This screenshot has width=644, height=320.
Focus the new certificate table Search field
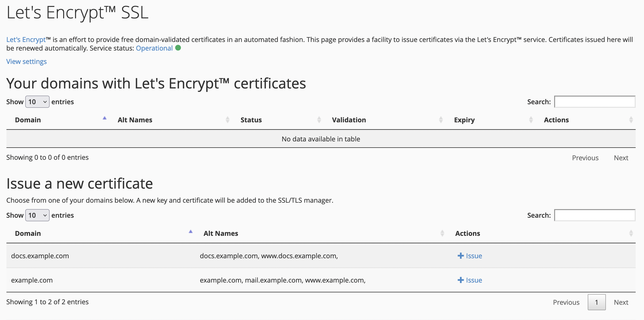point(595,215)
